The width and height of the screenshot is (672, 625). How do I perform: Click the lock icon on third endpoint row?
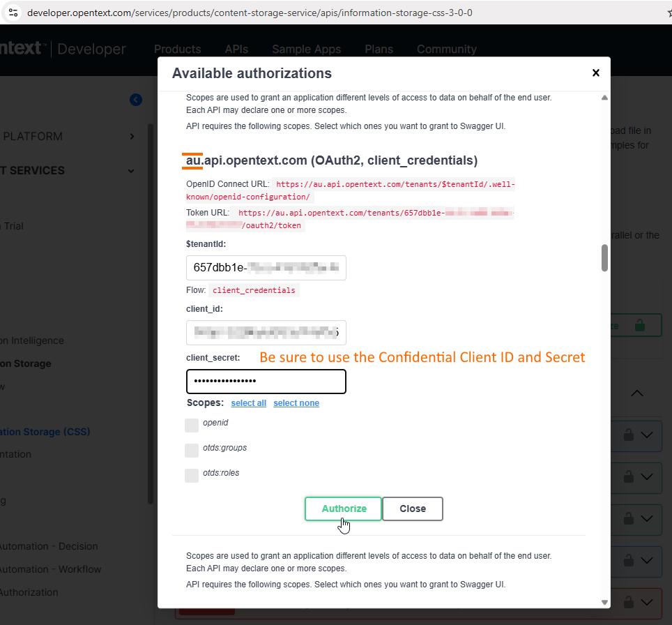[628, 518]
